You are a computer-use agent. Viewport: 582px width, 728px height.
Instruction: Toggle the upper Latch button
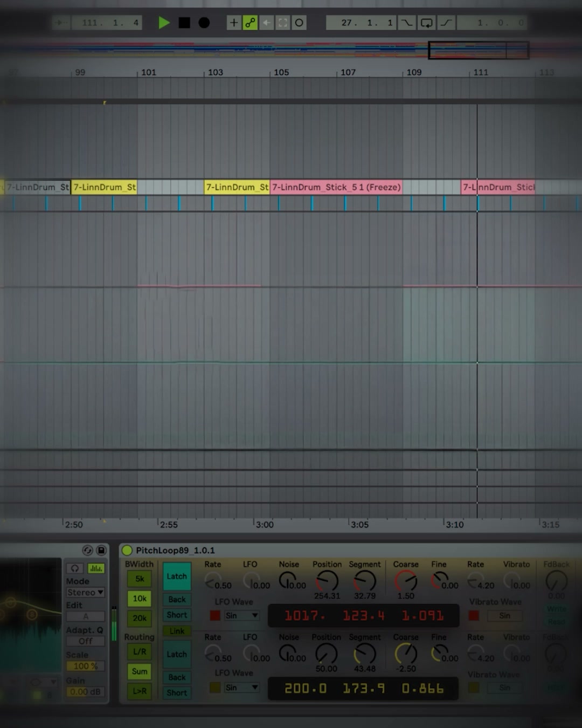(x=177, y=576)
